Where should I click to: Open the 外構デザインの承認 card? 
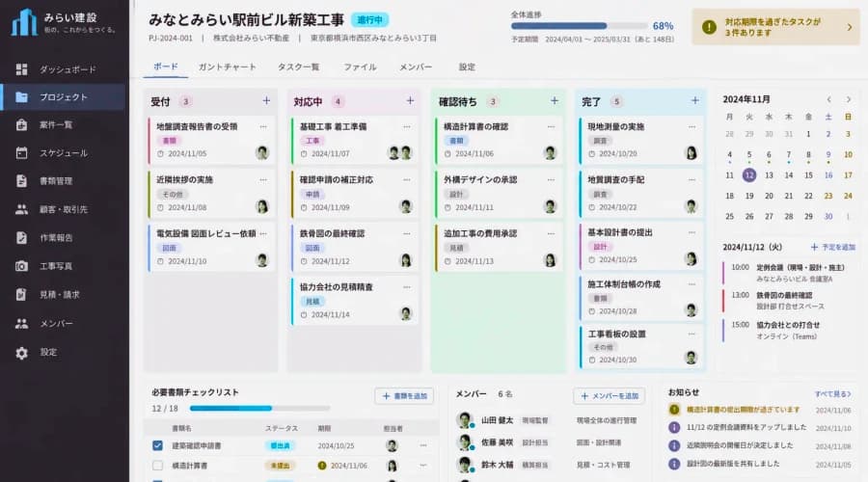[x=499, y=194]
